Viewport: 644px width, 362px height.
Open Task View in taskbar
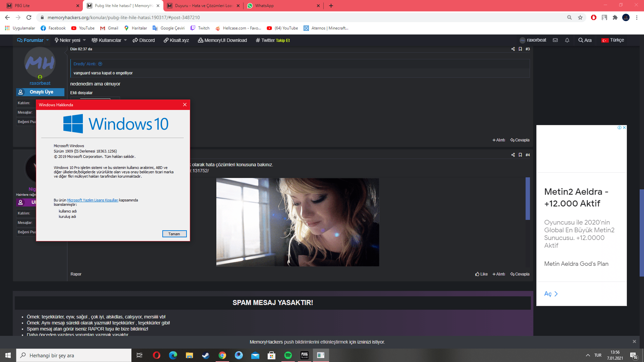(x=140, y=355)
